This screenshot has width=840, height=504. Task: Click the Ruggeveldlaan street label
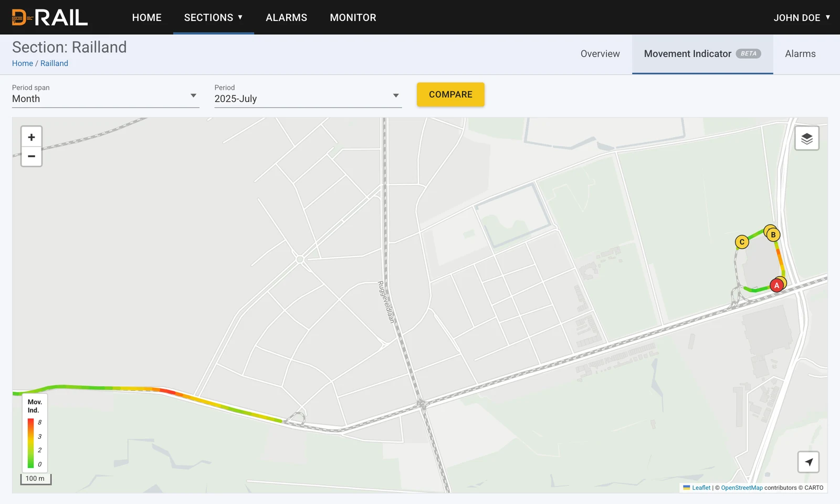386,302
